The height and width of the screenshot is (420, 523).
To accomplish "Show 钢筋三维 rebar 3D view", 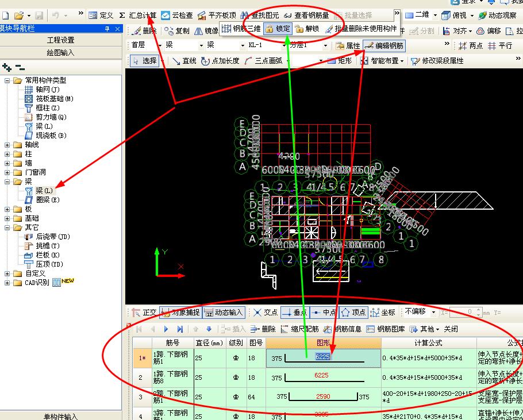I will pos(241,29).
